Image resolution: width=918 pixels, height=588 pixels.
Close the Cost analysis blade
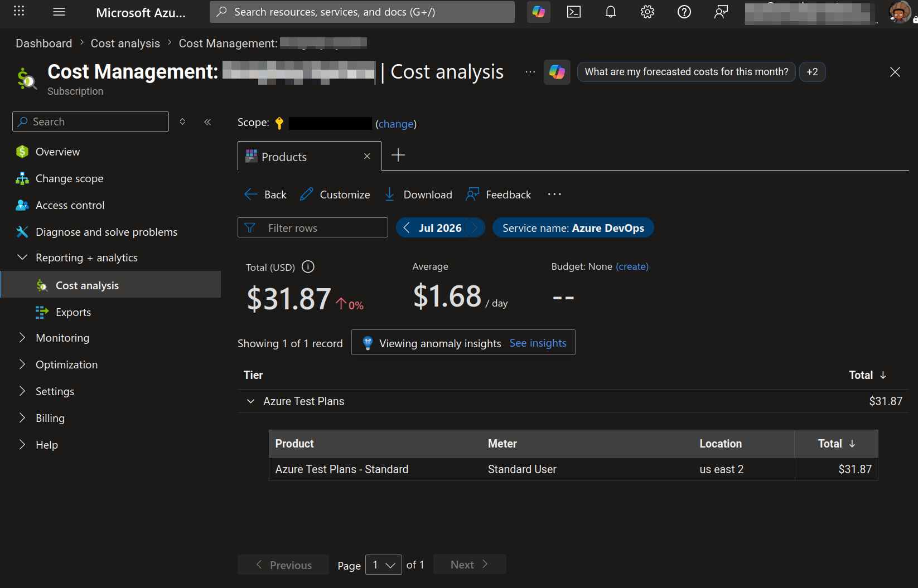895,72
